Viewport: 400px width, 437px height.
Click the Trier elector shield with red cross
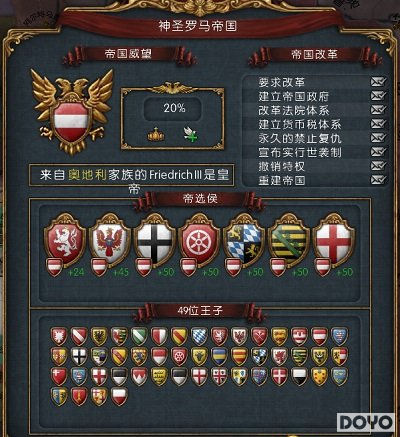tap(334, 240)
